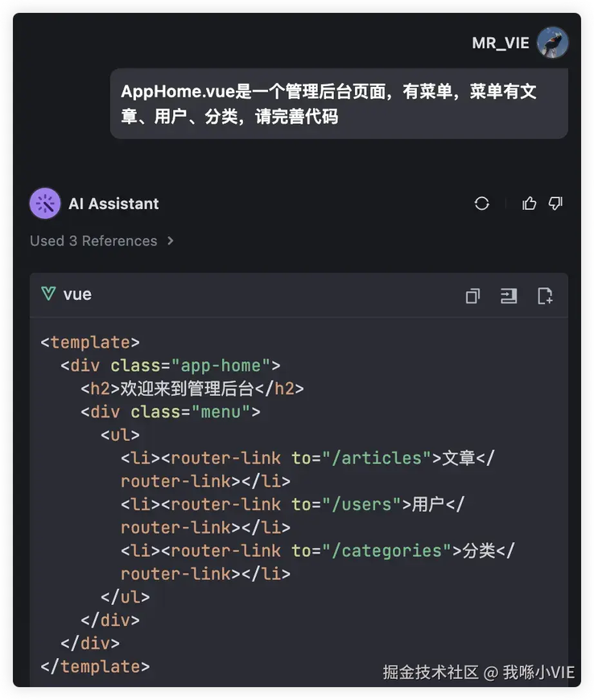
Task: Insert code snippet at caret icon
Action: 509,295
